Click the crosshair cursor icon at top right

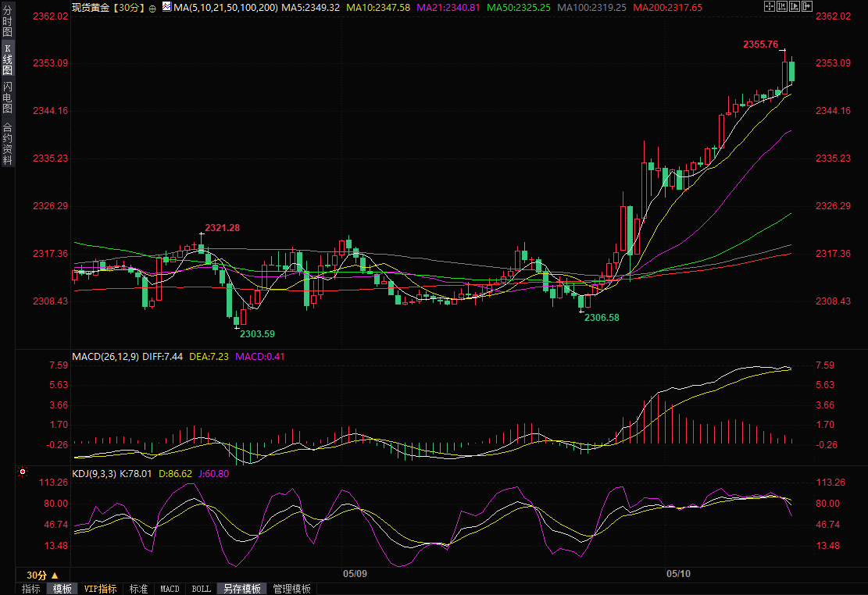point(769,7)
